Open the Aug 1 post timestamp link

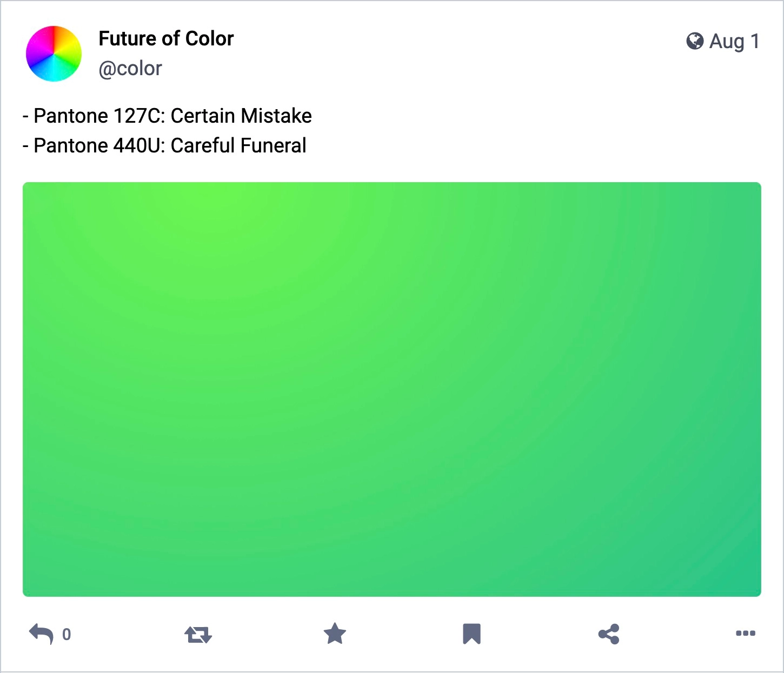pos(734,41)
